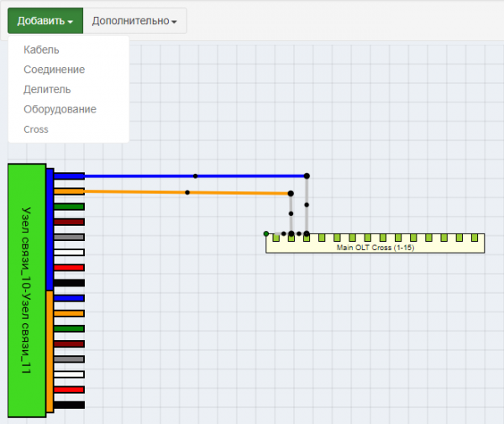Click the black fiber stub at the bottom
The height and width of the screenshot is (424, 504).
tap(70, 405)
